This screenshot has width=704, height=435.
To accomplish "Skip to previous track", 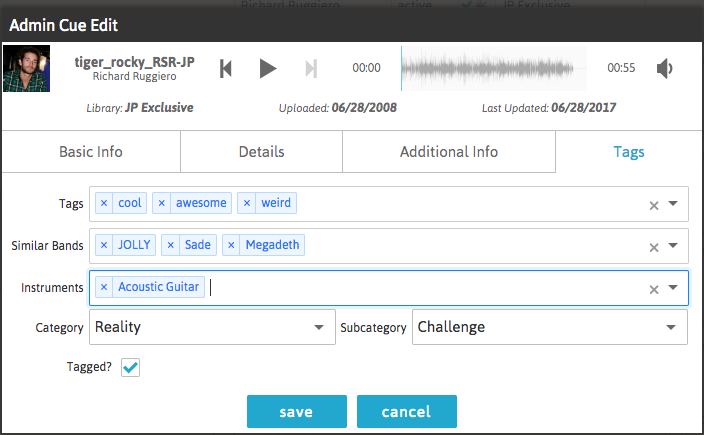I will click(x=226, y=69).
